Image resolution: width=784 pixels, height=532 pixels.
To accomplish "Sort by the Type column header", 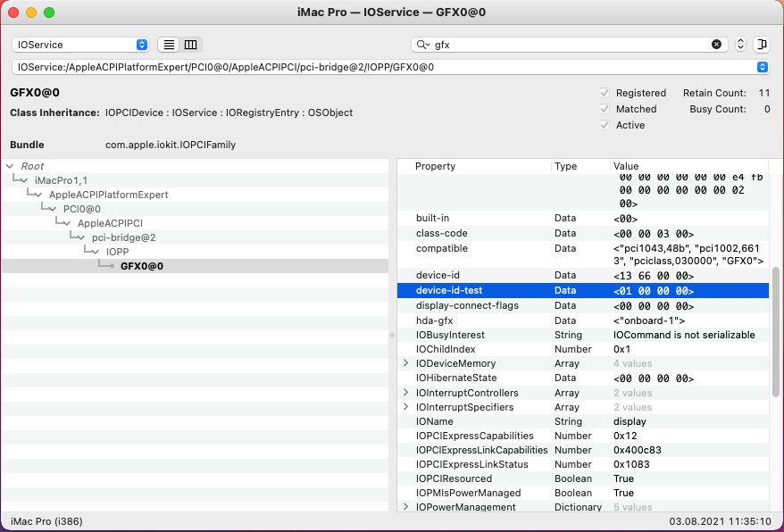I will [x=580, y=166].
